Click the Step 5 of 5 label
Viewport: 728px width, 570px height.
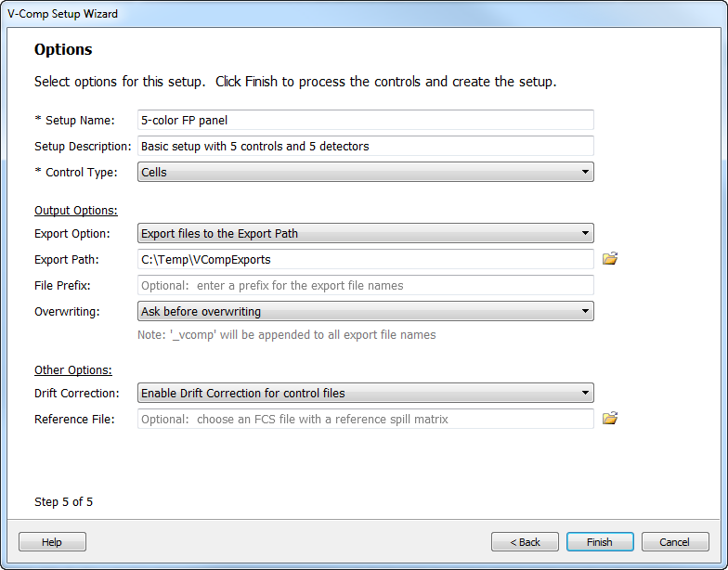click(63, 502)
